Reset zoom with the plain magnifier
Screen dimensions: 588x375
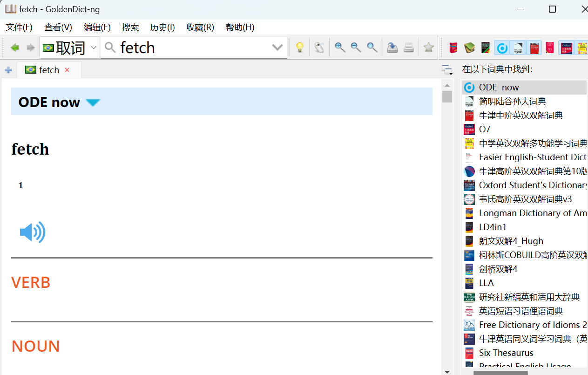pyautogui.click(x=372, y=47)
